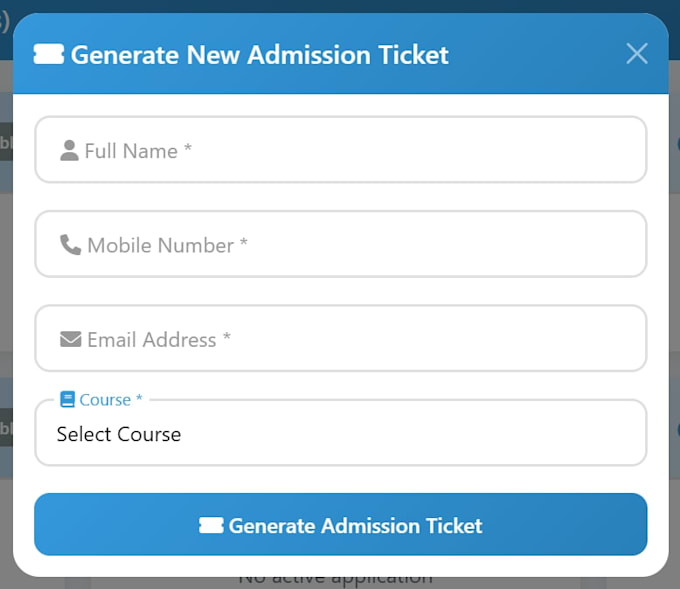Close the Generate New Admission Ticket dialog
The height and width of the screenshot is (589, 680).
click(637, 53)
